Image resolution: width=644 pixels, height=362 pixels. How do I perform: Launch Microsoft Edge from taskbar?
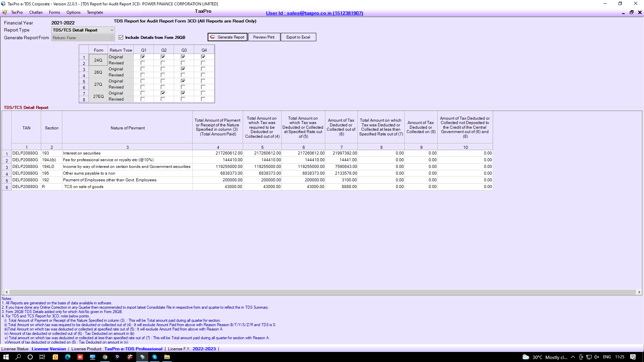pyautogui.click(x=68, y=357)
